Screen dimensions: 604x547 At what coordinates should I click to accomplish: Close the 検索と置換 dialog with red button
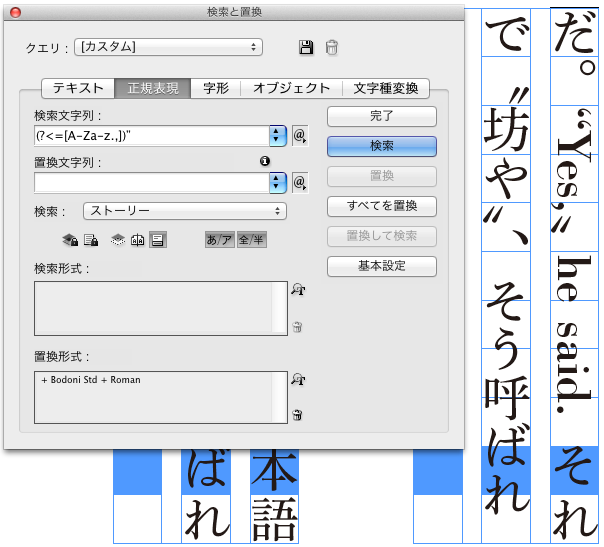[x=15, y=13]
